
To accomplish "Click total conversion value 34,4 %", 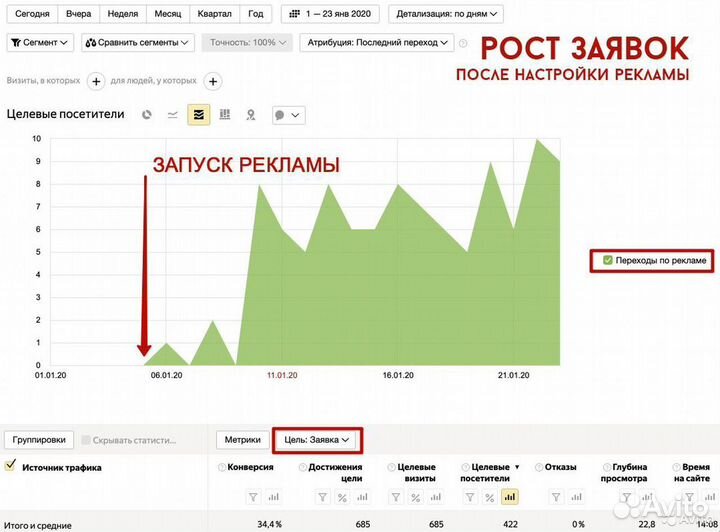I will coord(270,524).
